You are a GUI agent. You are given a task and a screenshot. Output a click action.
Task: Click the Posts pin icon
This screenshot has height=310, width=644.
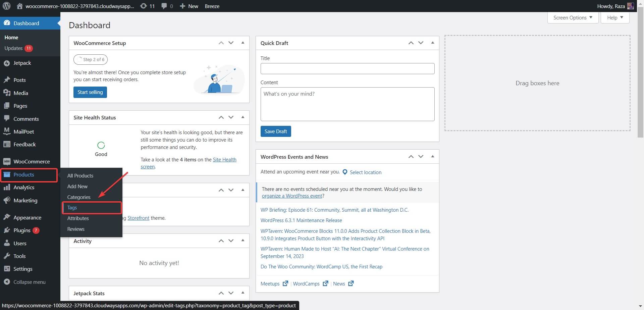(7, 80)
